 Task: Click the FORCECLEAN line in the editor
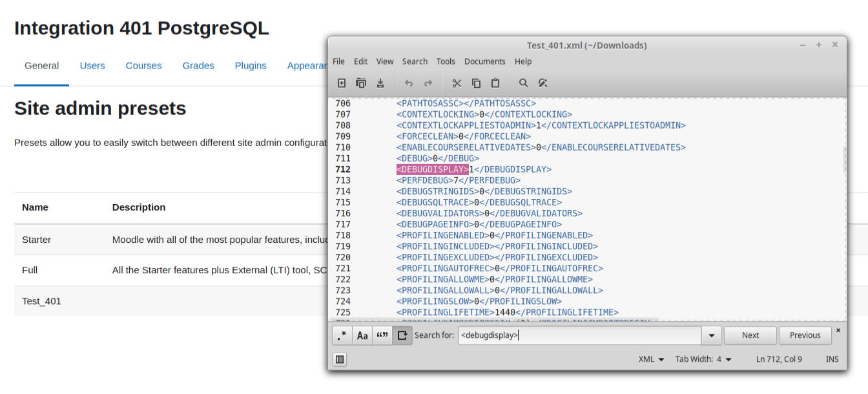pos(464,136)
